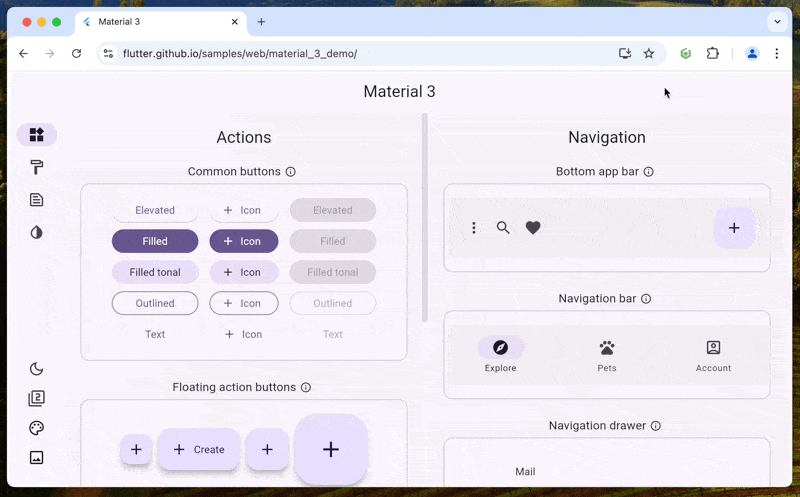This screenshot has width=800, height=497.
Task: Click the small floating action button
Action: (x=136, y=450)
